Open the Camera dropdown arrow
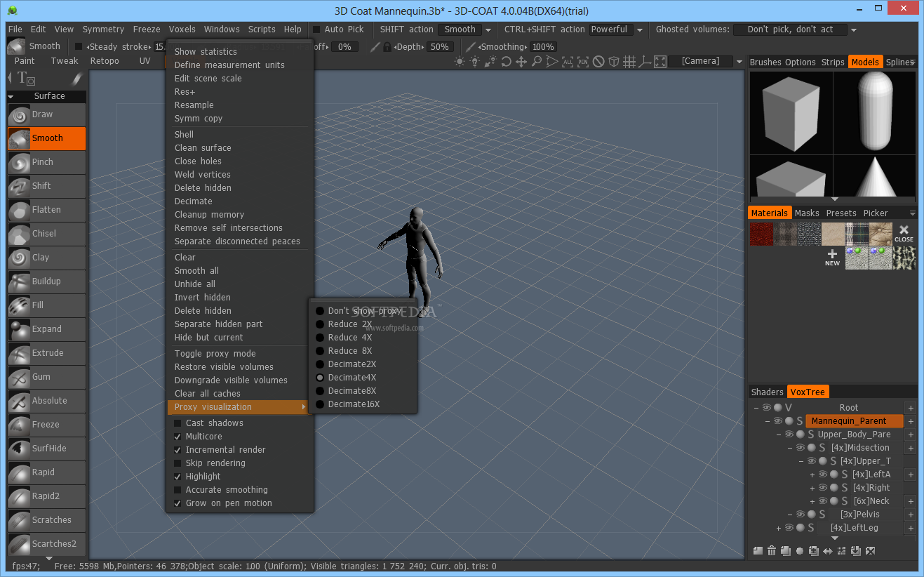This screenshot has width=924, height=577. coord(739,62)
